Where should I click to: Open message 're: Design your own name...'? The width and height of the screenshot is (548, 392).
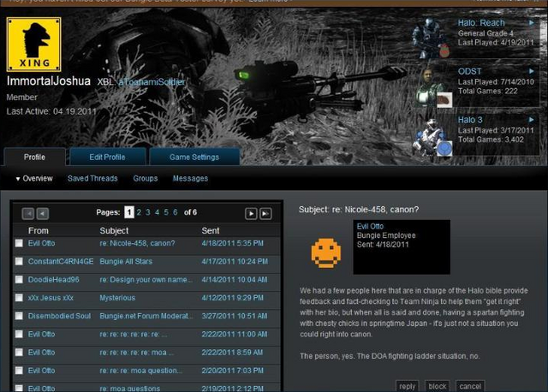(146, 280)
